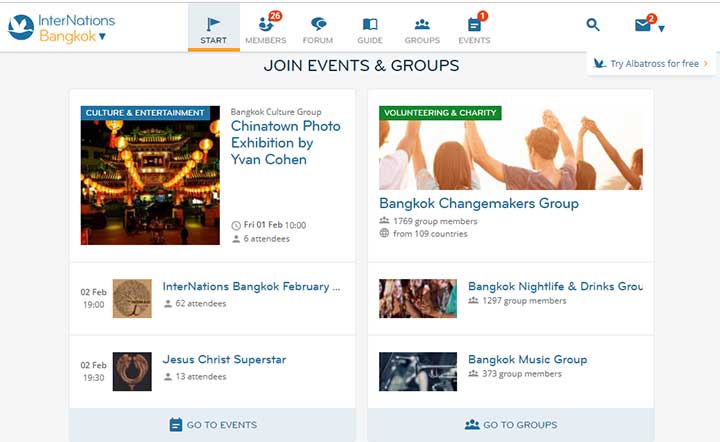This screenshot has width=720, height=442.
Task: Click 1769 group members text
Action: 435,221
